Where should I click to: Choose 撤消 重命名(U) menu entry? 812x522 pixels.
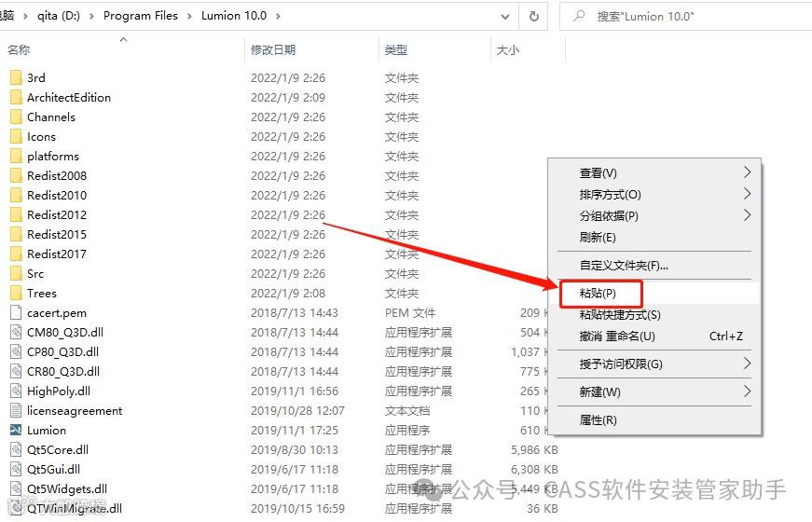[x=655, y=337]
